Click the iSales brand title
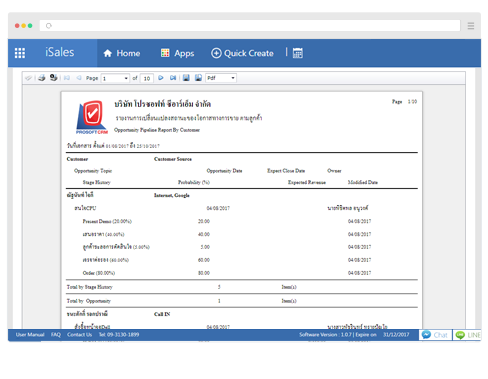The width and height of the screenshot is (488, 379). tap(60, 52)
